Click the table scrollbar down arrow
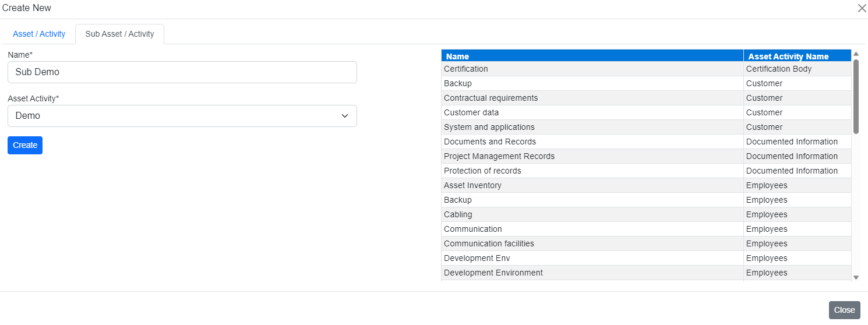Image resolution: width=868 pixels, height=325 pixels. (856, 277)
